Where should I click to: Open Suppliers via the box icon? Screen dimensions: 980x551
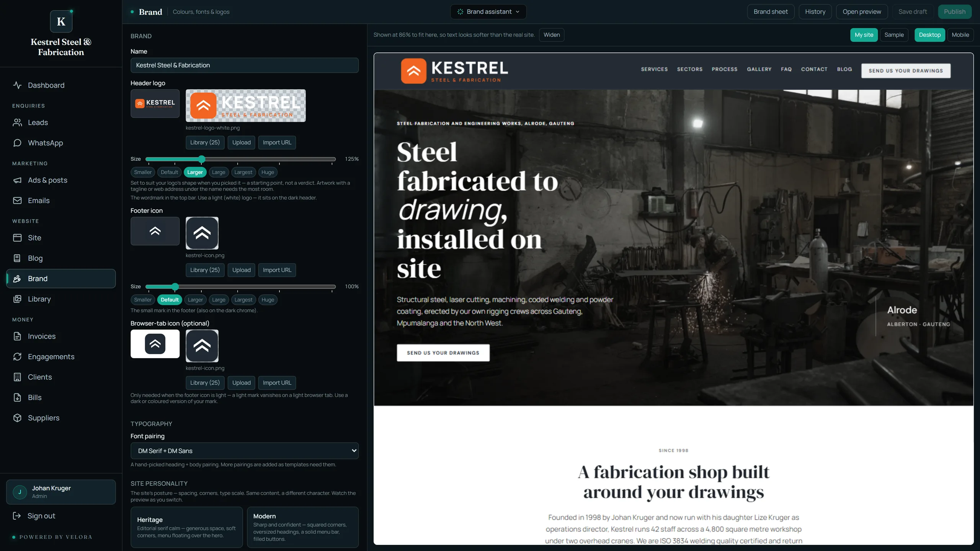click(17, 418)
